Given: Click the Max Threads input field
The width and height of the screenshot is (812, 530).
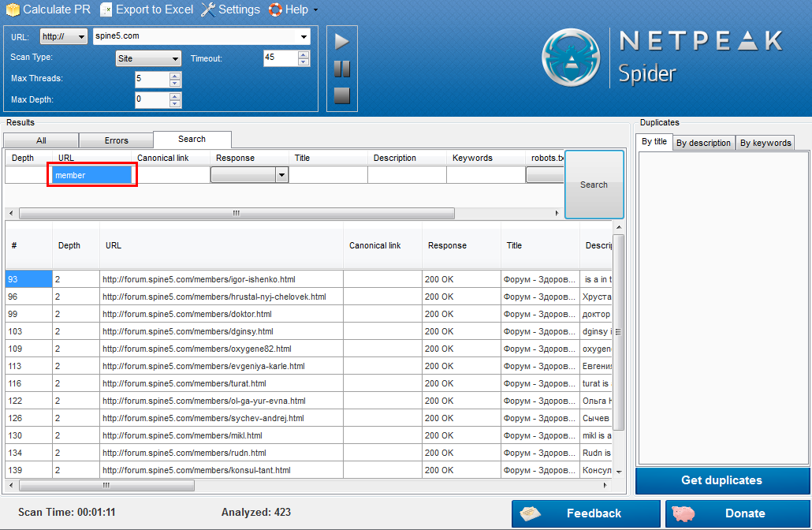Looking at the screenshot, I should pyautogui.click(x=152, y=80).
